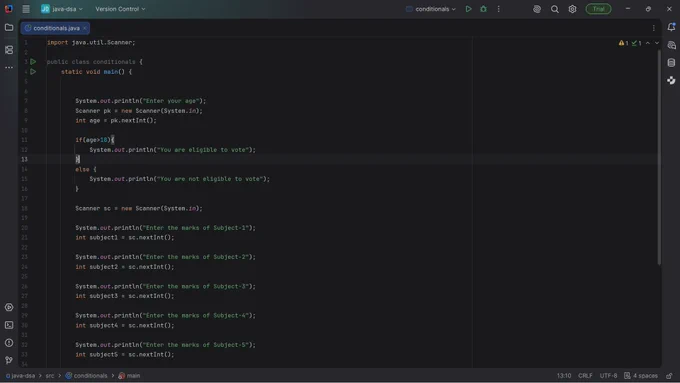Click 'int age = pk.nextInt();' line
This screenshot has height=383, width=680.
click(116, 120)
